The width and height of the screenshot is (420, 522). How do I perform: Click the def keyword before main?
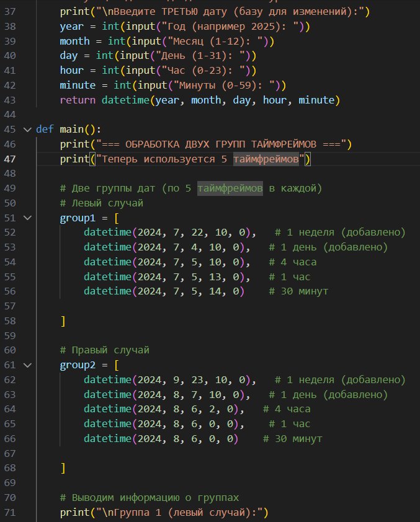pos(45,130)
